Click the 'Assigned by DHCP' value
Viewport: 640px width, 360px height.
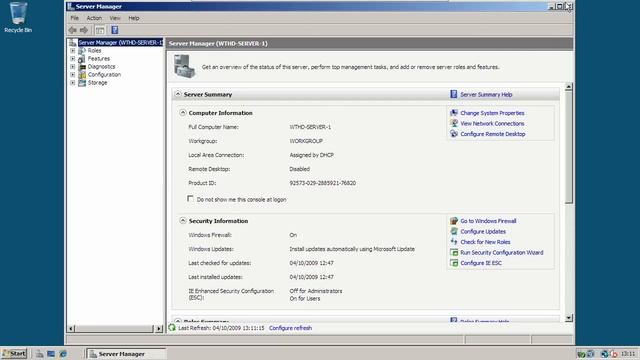[x=311, y=155]
